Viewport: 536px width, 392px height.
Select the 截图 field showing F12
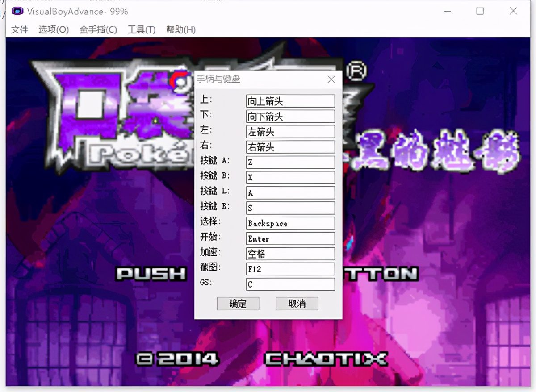(290, 269)
